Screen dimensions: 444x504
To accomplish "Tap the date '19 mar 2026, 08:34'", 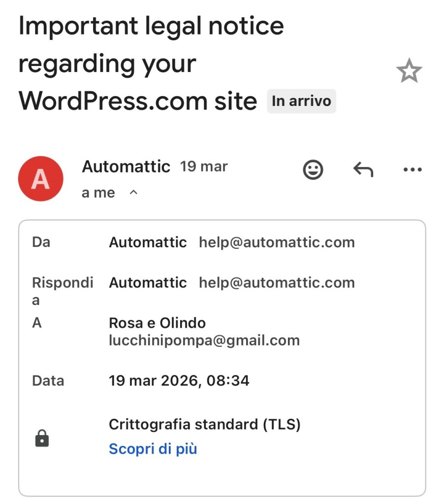I will [179, 381].
